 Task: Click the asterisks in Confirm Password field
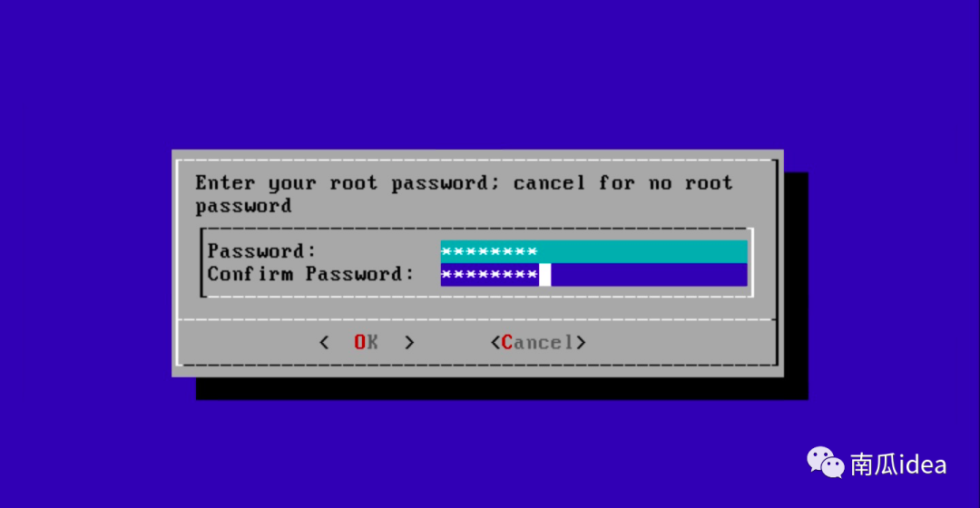pyautogui.click(x=489, y=274)
